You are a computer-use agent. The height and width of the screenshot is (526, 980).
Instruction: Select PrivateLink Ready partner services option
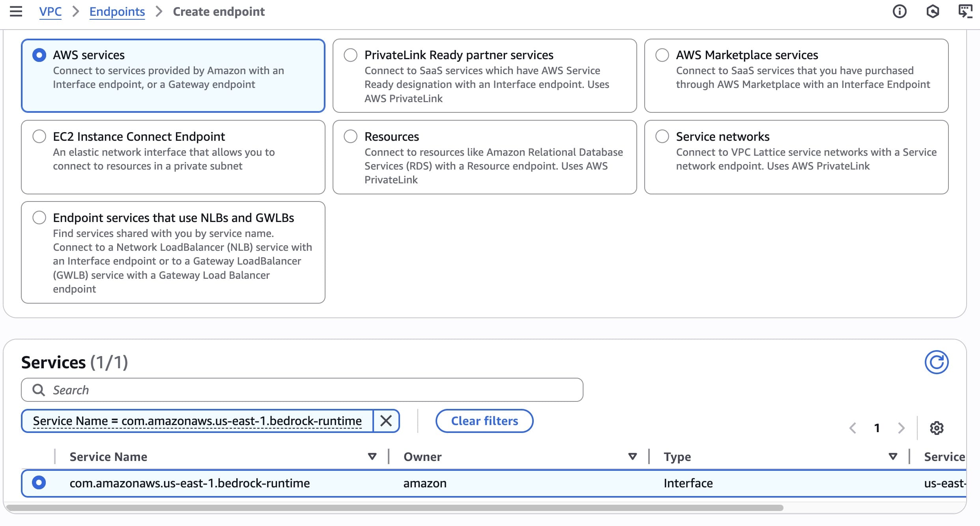[350, 55]
